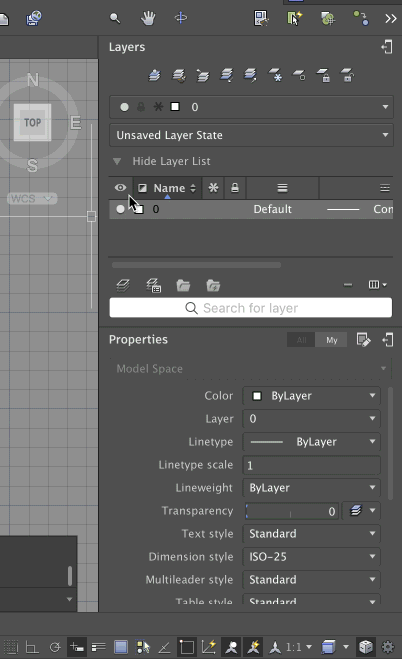Image resolution: width=402 pixels, height=659 pixels.
Task: Activate the Pan hand tool
Action: (148, 18)
